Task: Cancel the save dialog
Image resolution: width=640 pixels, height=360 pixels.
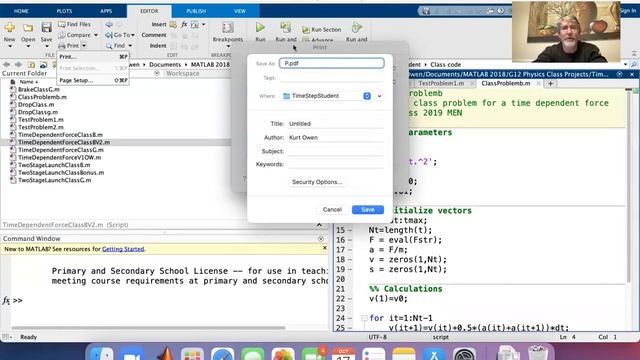Action: click(x=332, y=210)
